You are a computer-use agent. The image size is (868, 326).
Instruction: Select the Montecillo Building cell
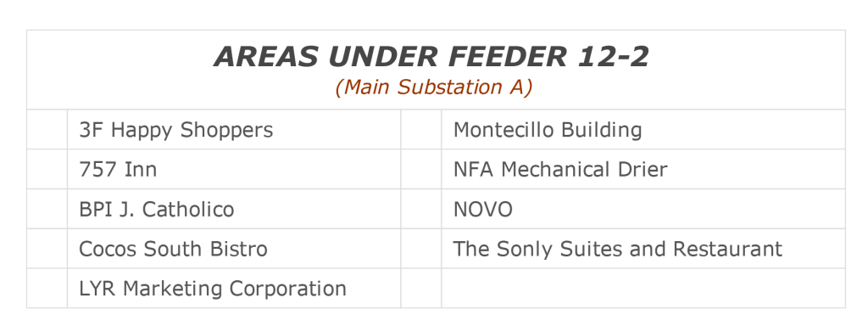[x=643, y=129]
